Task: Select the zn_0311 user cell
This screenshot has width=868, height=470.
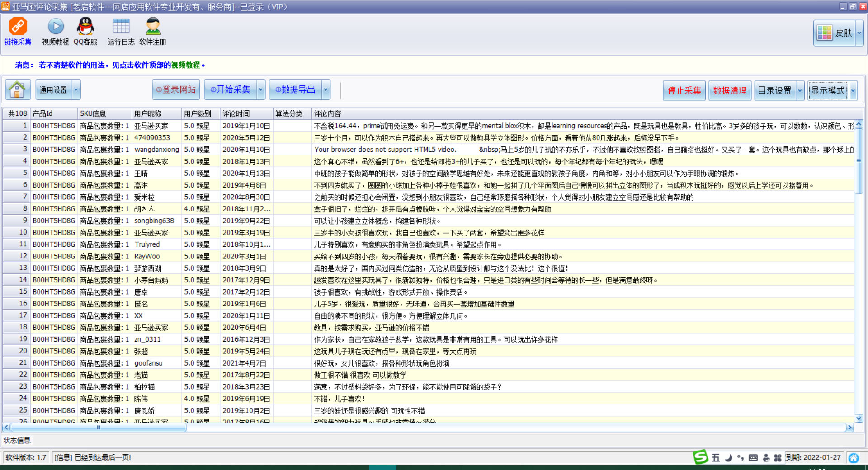Action: [x=156, y=339]
